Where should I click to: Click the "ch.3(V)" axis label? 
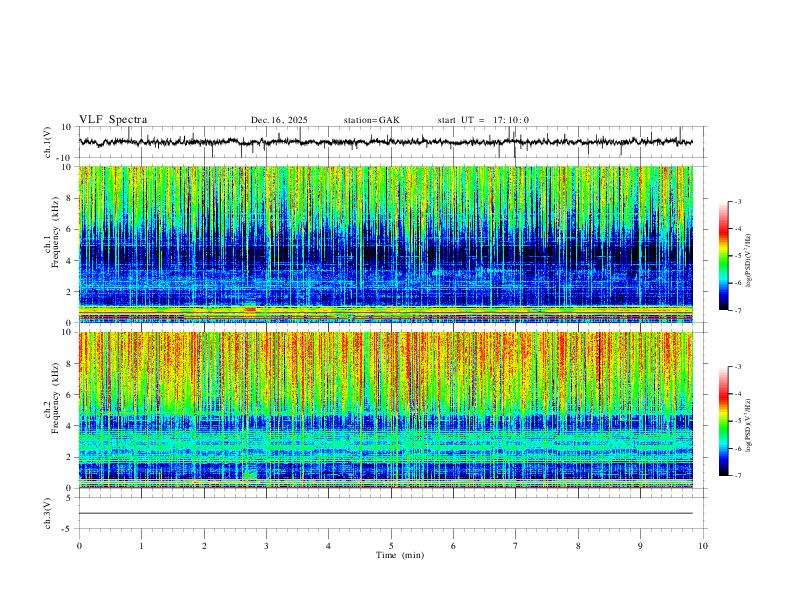coord(48,513)
